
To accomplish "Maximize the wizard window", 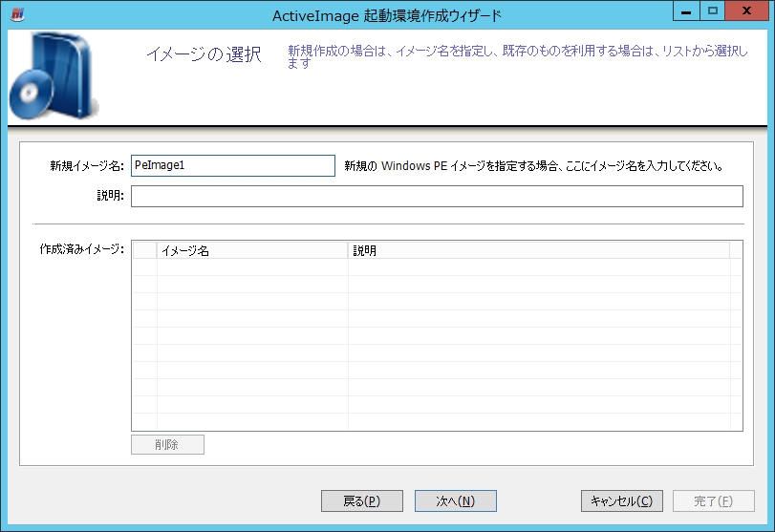I will (712, 11).
